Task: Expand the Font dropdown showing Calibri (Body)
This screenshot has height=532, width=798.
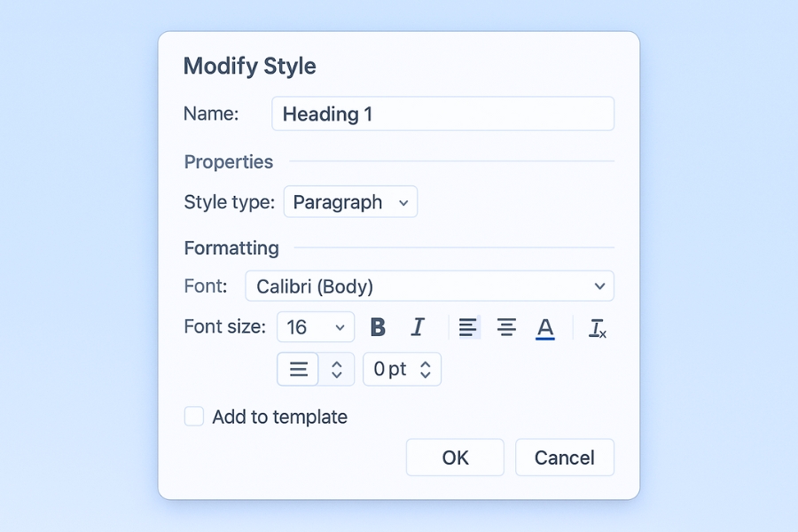Action: (x=429, y=286)
